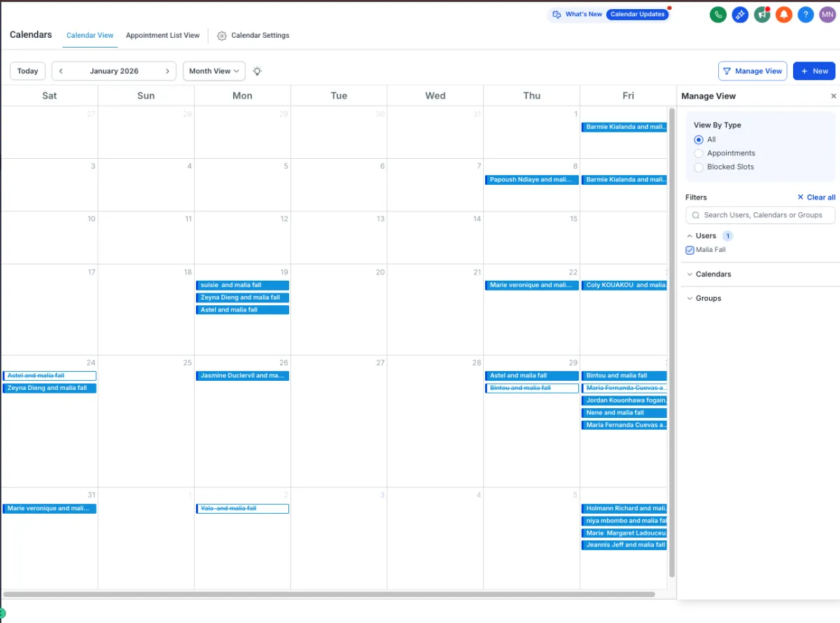Go to previous month arrow
This screenshot has width=840, height=623.
coord(61,71)
